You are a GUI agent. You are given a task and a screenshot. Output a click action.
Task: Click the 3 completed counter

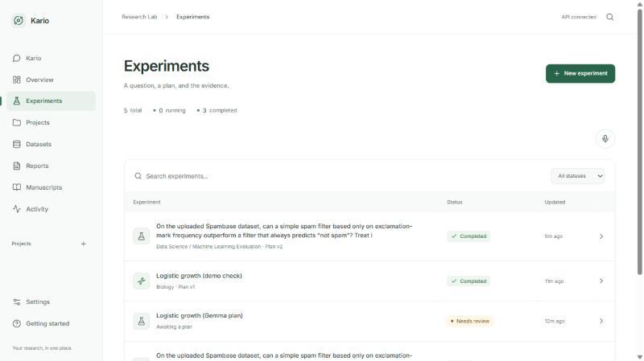(217, 110)
